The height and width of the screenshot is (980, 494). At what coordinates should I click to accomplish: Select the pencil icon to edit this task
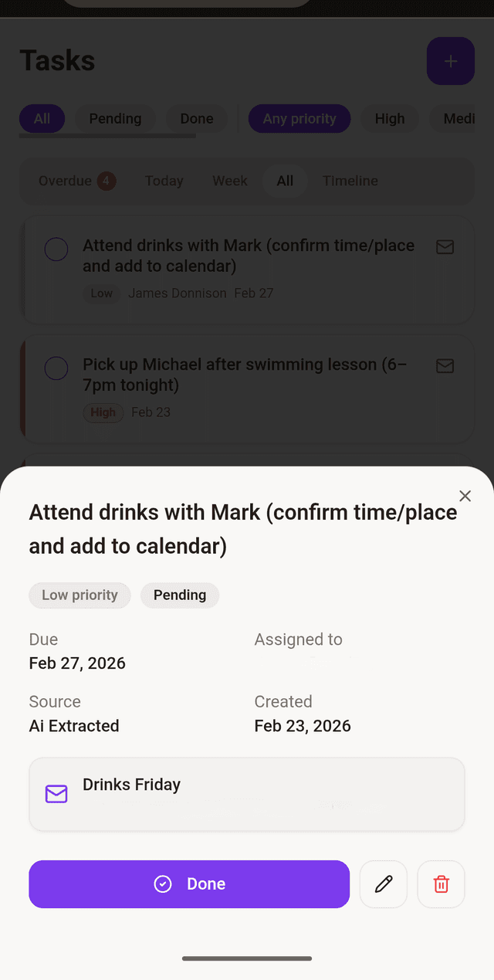(x=383, y=883)
